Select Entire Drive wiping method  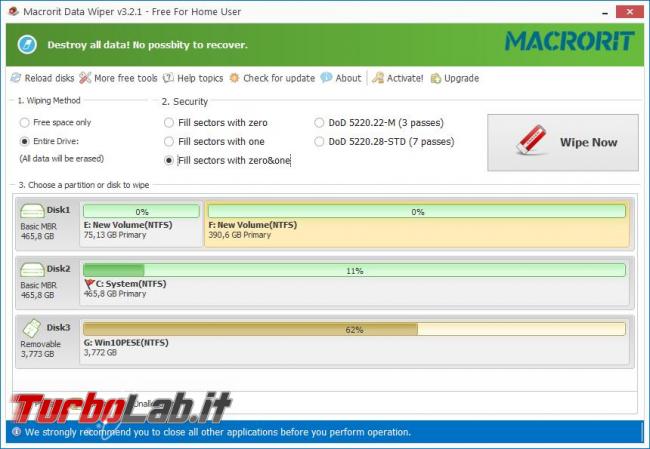point(49,141)
